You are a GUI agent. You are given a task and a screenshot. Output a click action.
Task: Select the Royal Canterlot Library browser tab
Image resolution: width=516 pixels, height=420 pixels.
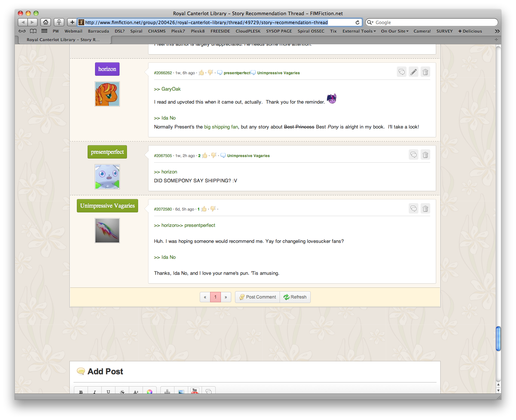(x=63, y=40)
